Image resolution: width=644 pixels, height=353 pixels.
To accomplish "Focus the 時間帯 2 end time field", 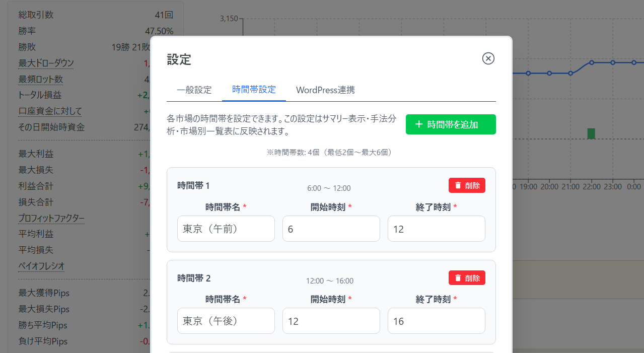I will [436, 321].
